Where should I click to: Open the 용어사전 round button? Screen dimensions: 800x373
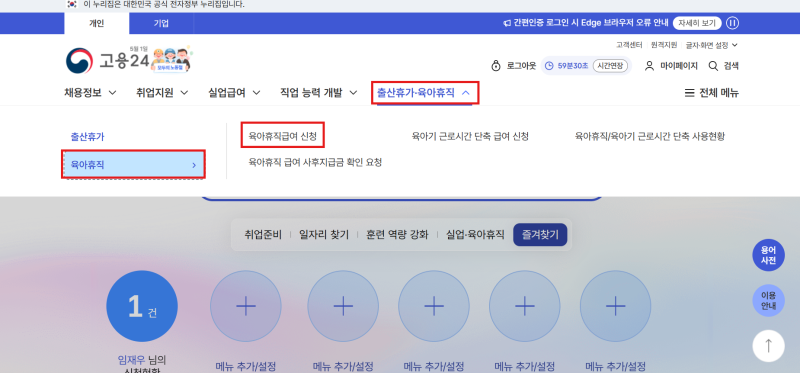coord(768,255)
